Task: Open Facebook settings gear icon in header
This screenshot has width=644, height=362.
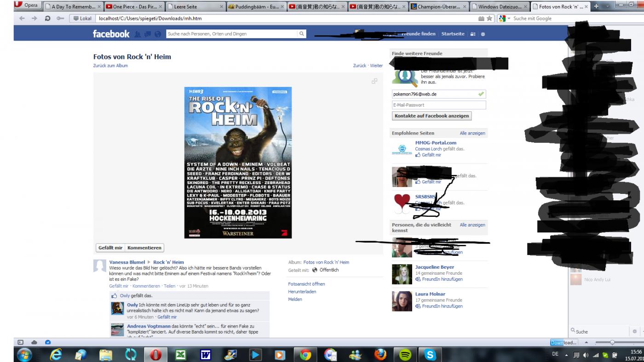Action: (x=483, y=34)
